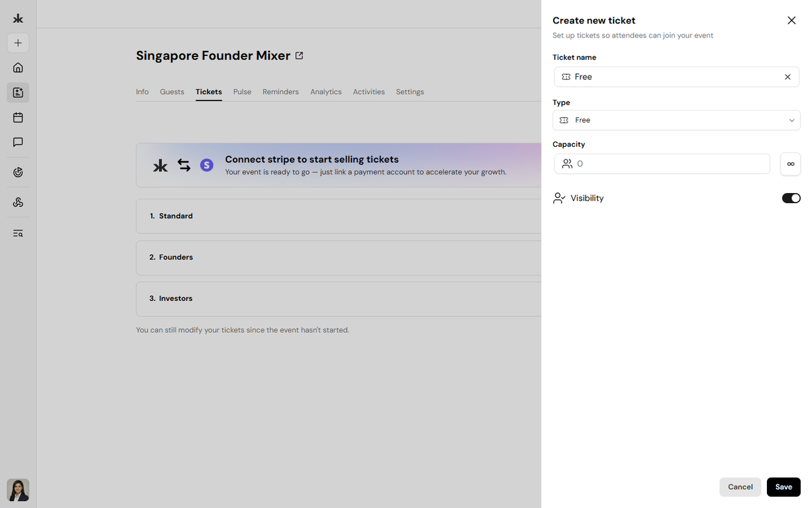812x508 pixels.
Task: Open the Activities tab
Action: pos(369,91)
